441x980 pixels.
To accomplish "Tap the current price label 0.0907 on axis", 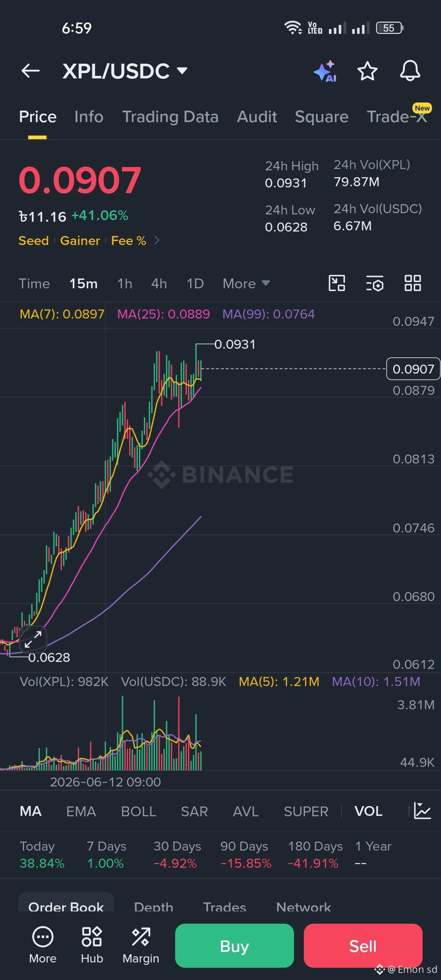I will 413,369.
